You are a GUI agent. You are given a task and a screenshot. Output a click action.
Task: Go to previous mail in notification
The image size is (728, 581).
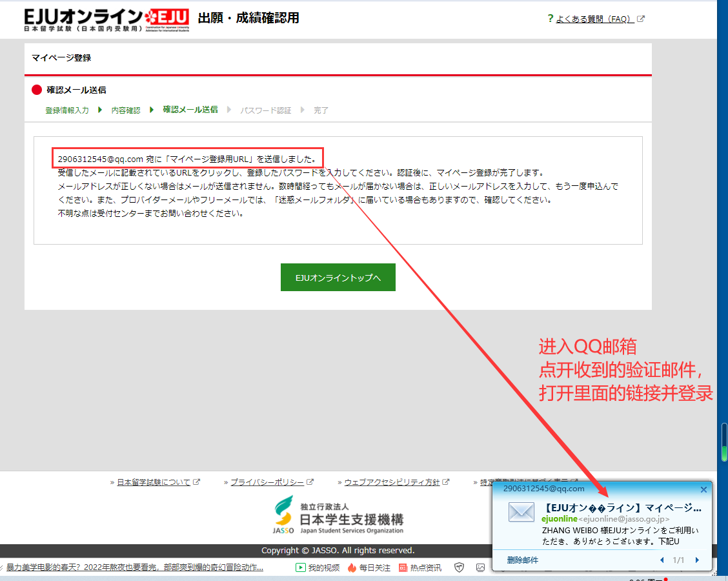[662, 560]
